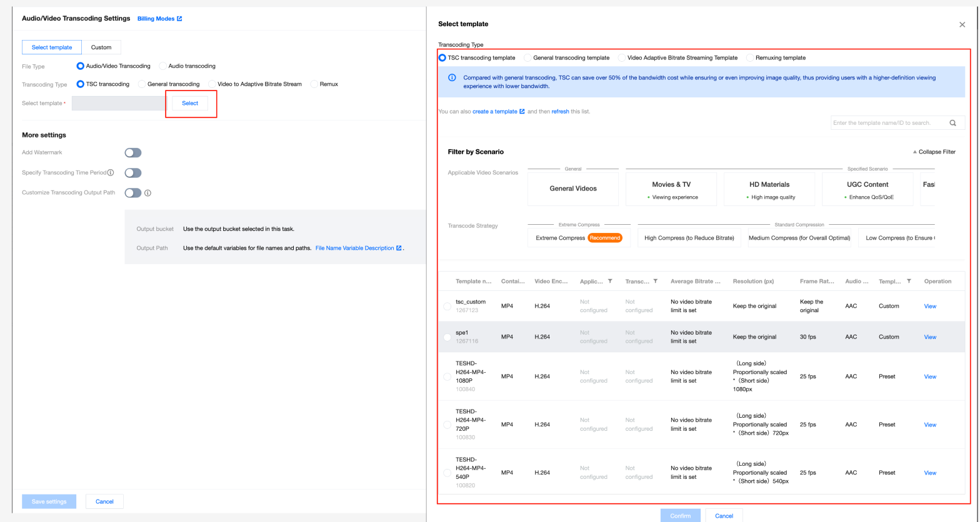The height and width of the screenshot is (522, 980).
Task: Choose the tsc_custom template row radio
Action: pos(447,307)
